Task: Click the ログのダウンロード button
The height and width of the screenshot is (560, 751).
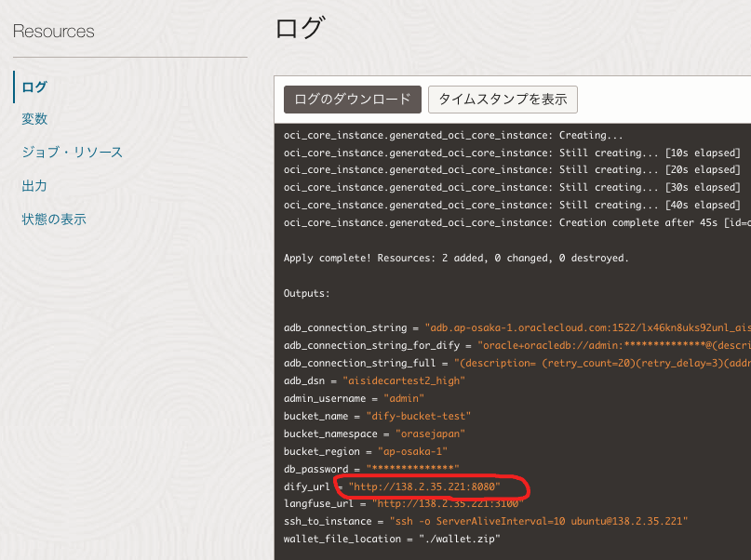Action: 353,100
